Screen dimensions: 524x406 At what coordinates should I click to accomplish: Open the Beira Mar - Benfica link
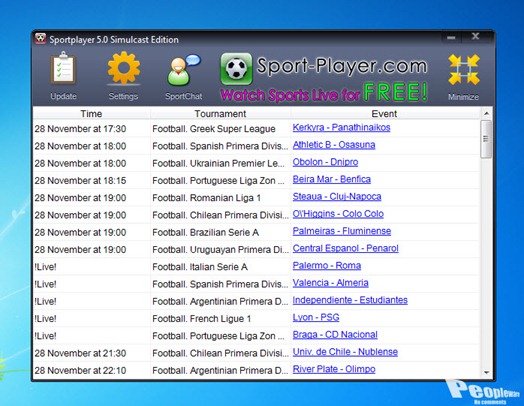pyautogui.click(x=332, y=179)
